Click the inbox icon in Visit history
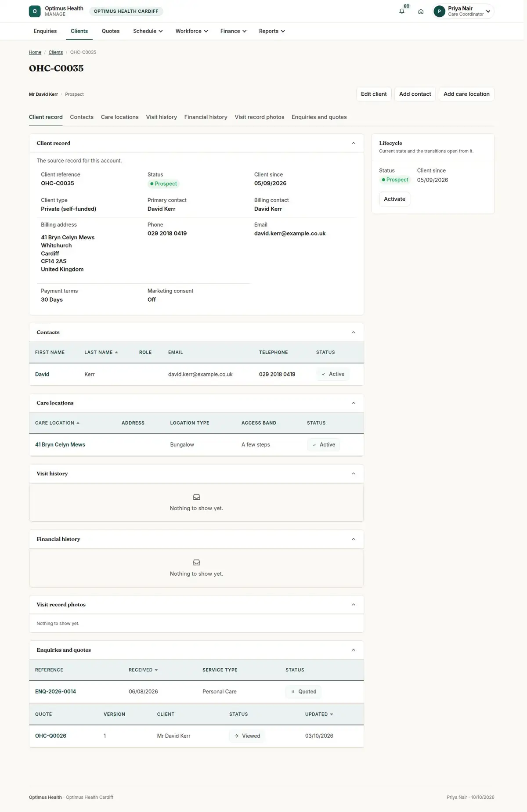This screenshot has height=812, width=527. 196,497
